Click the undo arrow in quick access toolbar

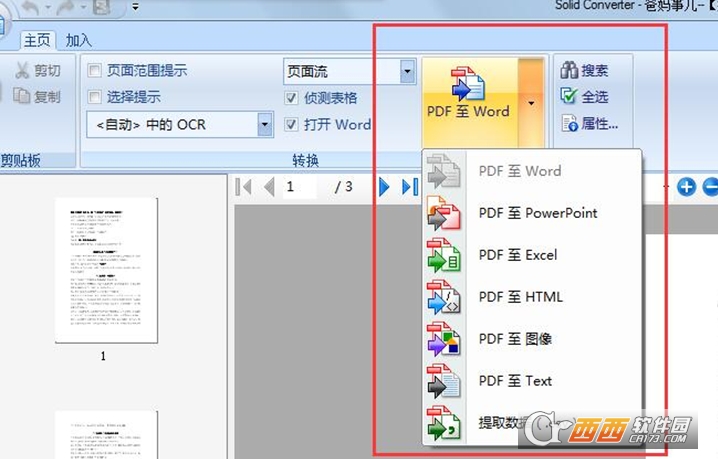tap(30, 8)
